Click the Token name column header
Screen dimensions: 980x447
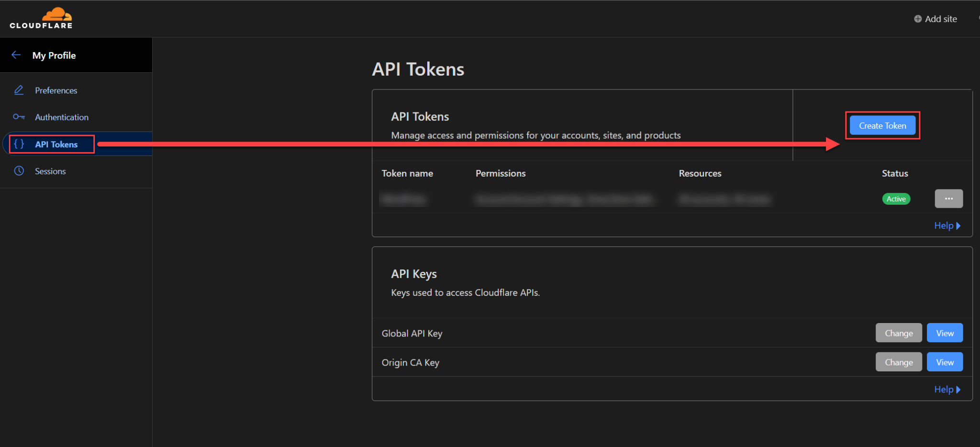[x=407, y=173]
